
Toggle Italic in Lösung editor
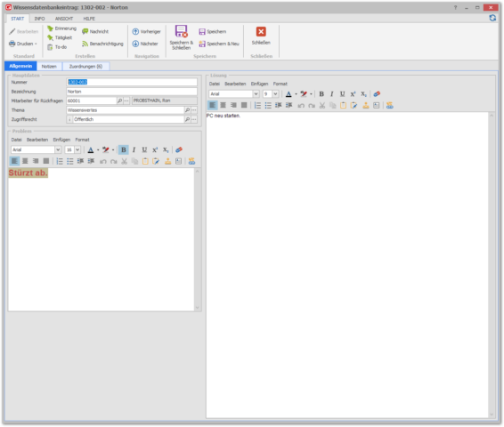pyautogui.click(x=332, y=93)
